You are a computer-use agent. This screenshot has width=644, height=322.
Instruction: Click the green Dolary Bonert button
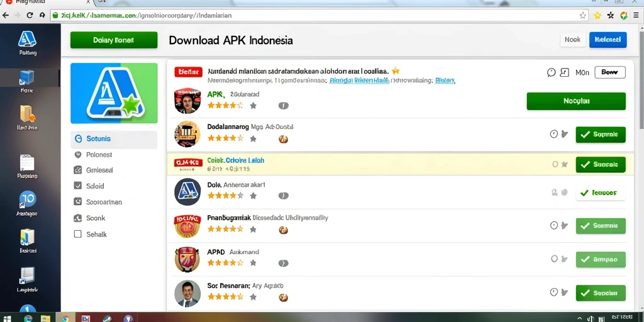(x=114, y=40)
